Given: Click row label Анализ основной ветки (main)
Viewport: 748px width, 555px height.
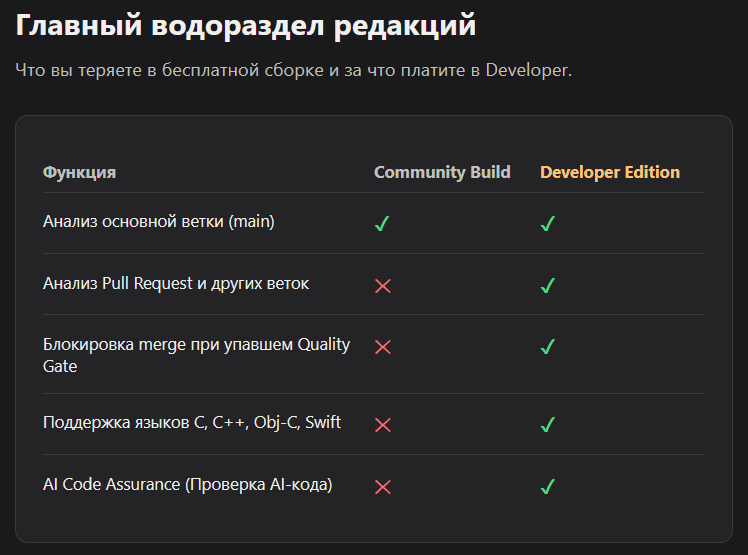Looking at the screenshot, I should click(158, 221).
